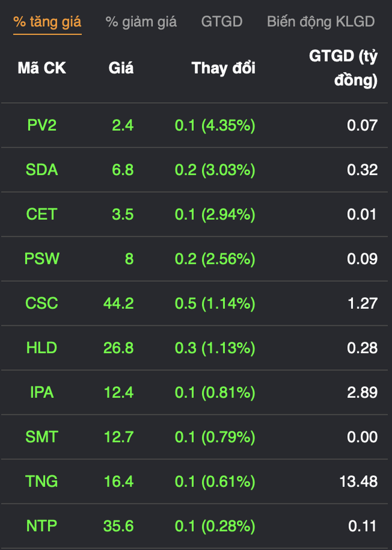Image resolution: width=392 pixels, height=550 pixels.
Task: Switch to the % tăng giá tab
Action: [47, 22]
